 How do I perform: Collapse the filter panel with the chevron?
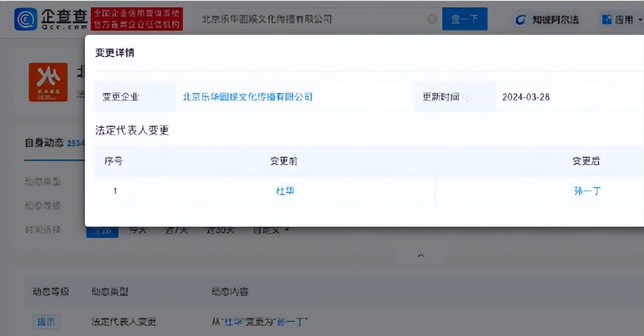point(421,255)
